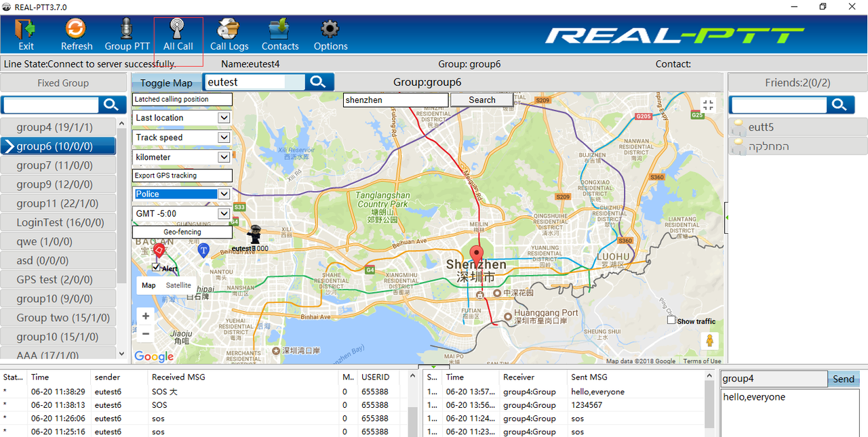Click the shenzhen Search button
Image resolution: width=868 pixels, height=437 pixels.
(481, 100)
